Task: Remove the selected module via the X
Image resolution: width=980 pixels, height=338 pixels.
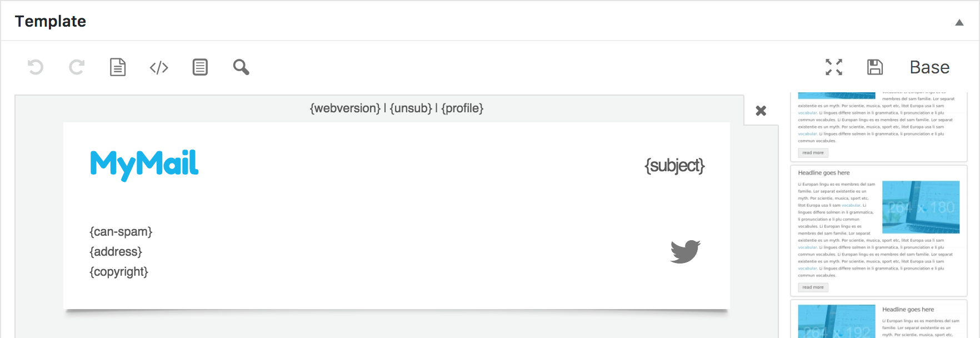Action: point(760,111)
